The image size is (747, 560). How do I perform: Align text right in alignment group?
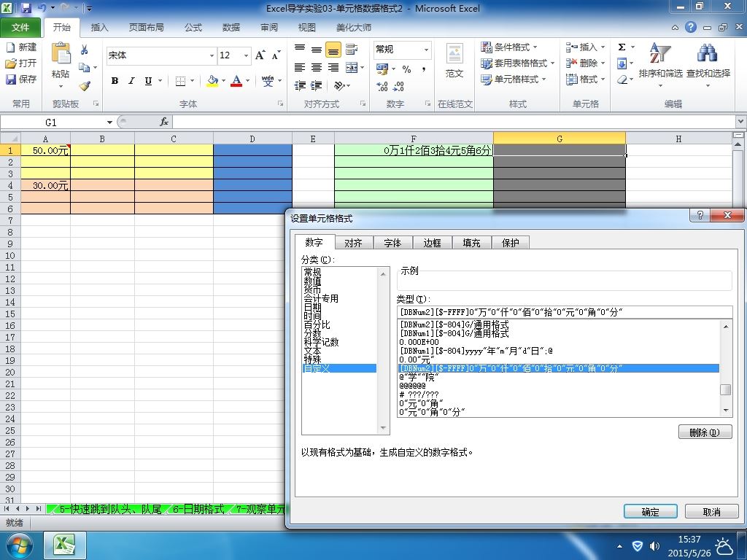[x=333, y=68]
